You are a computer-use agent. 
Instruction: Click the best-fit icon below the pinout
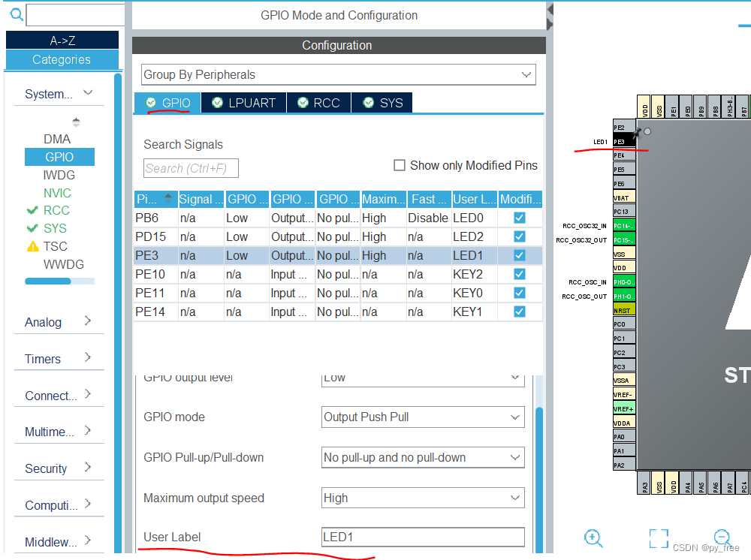[x=659, y=538]
